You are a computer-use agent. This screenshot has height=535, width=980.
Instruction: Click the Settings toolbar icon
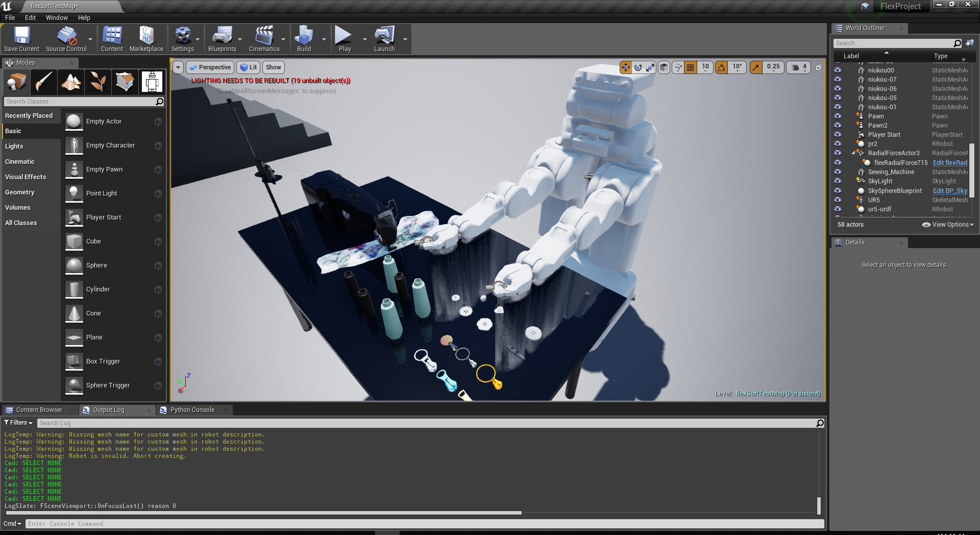tap(182, 35)
